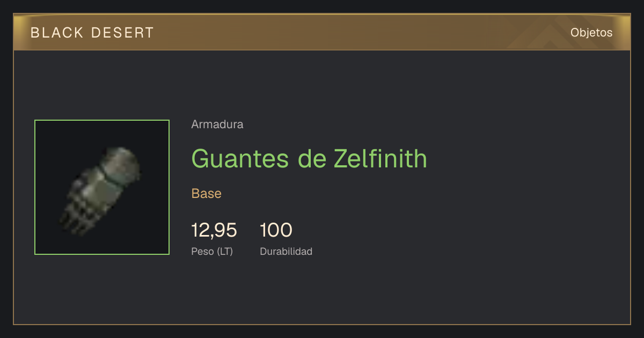644x338 pixels.
Task: Click the gauntlet's cuff in the icon
Action: pyautogui.click(x=122, y=160)
